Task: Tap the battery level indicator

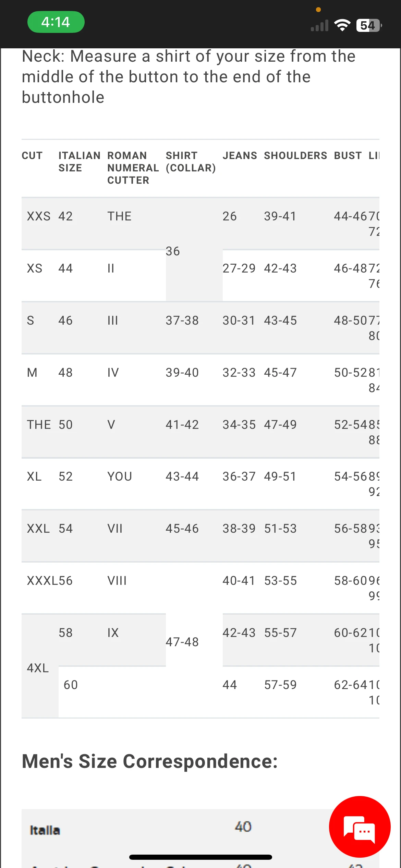Action: pyautogui.click(x=369, y=25)
